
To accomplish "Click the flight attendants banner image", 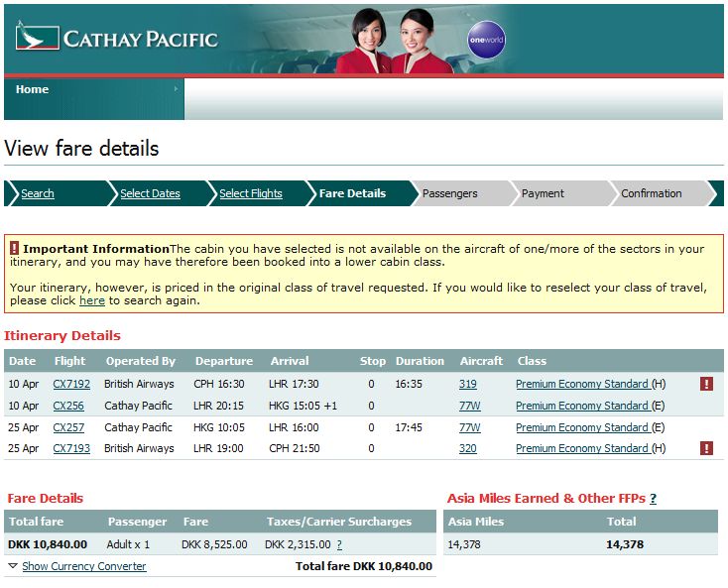I will click(394, 40).
